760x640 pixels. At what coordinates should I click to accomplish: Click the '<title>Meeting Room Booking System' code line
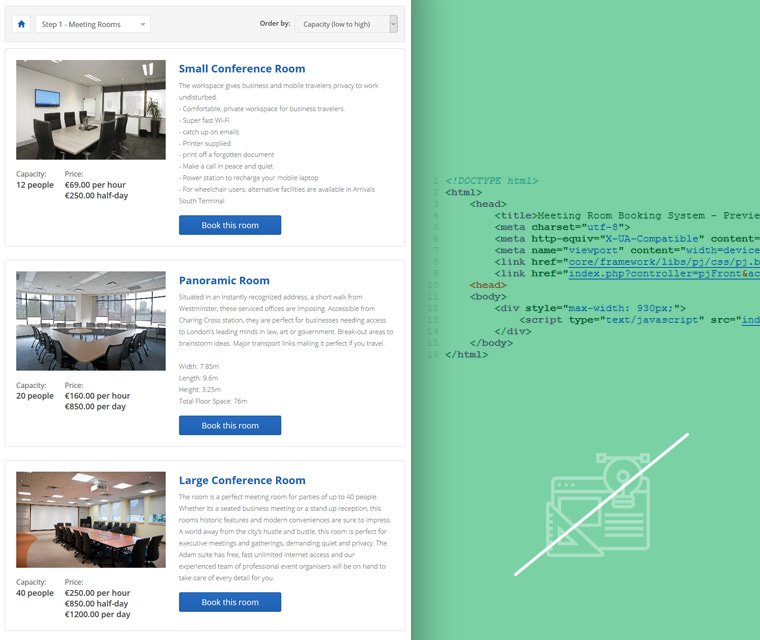pyautogui.click(x=627, y=215)
